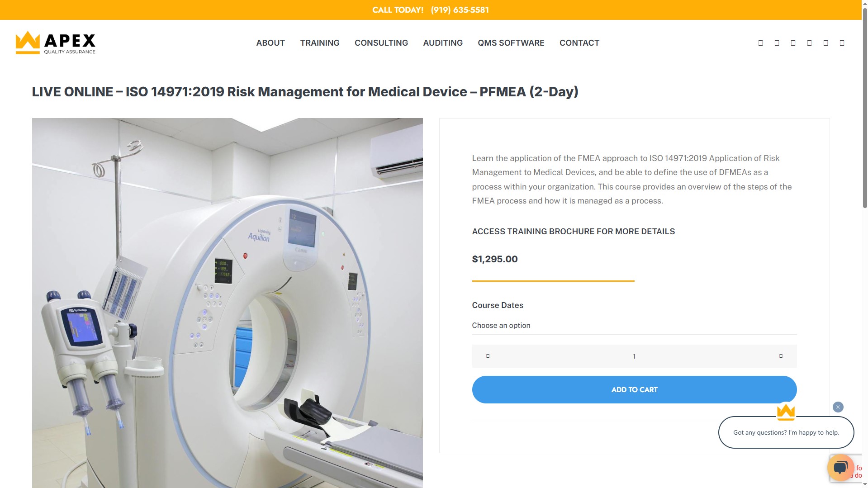Click the leftmost header icon beside CONTACT

(x=760, y=43)
